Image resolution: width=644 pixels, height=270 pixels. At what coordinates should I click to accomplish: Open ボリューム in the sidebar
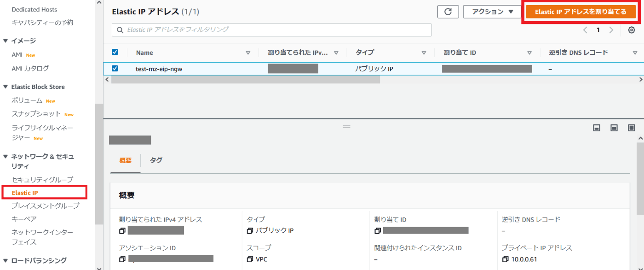27,100
